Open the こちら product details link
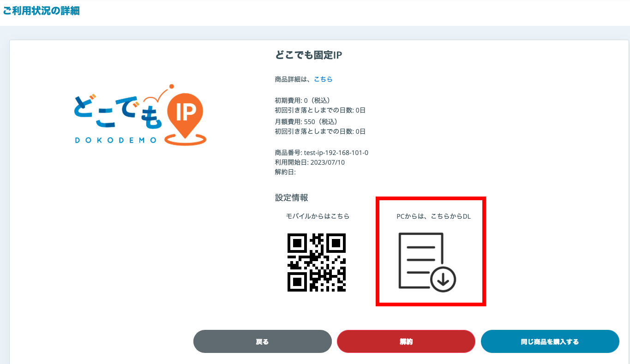The height and width of the screenshot is (364, 630). (x=323, y=79)
